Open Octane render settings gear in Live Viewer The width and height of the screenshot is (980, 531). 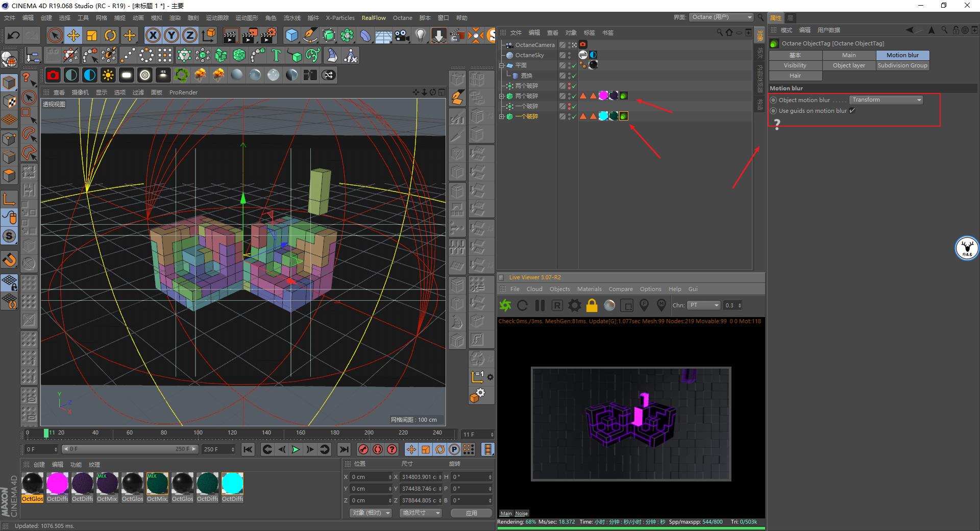click(x=574, y=305)
